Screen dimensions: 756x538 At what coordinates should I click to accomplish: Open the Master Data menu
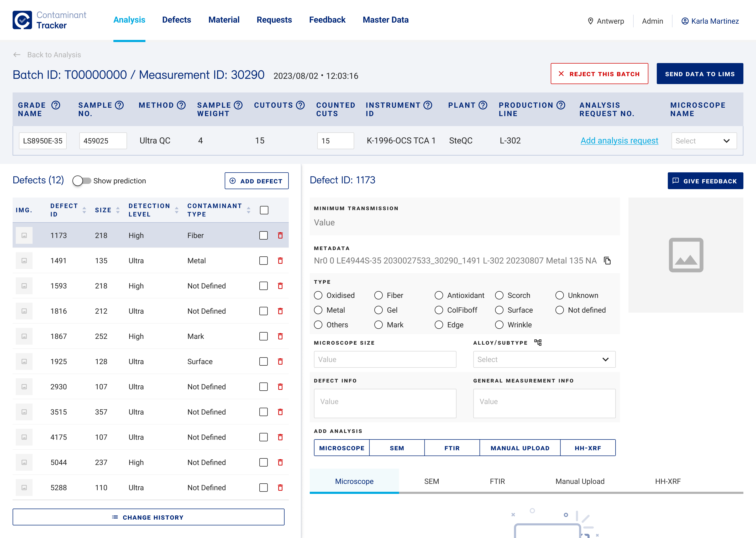(385, 20)
